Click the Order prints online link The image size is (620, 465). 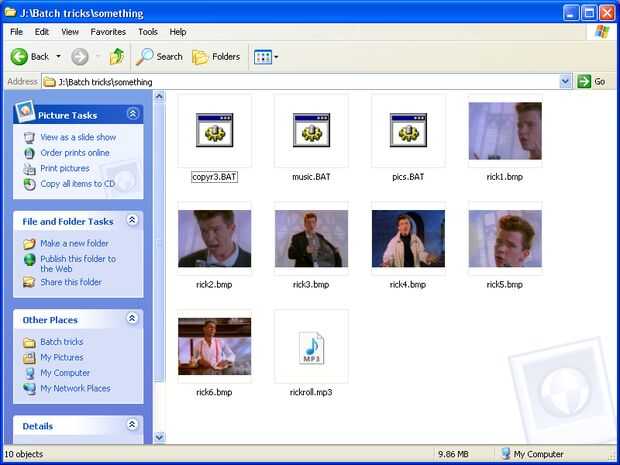point(75,153)
